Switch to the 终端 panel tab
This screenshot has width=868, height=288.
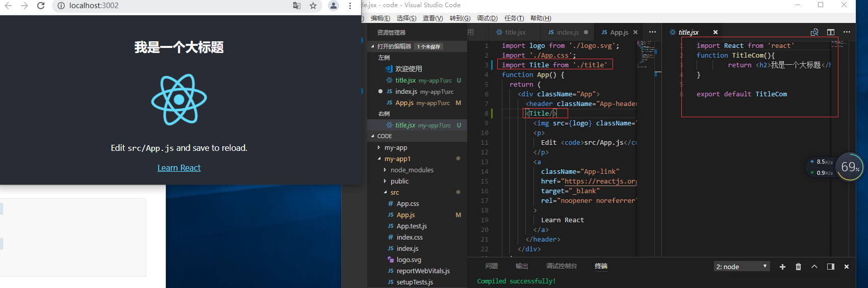tap(601, 266)
